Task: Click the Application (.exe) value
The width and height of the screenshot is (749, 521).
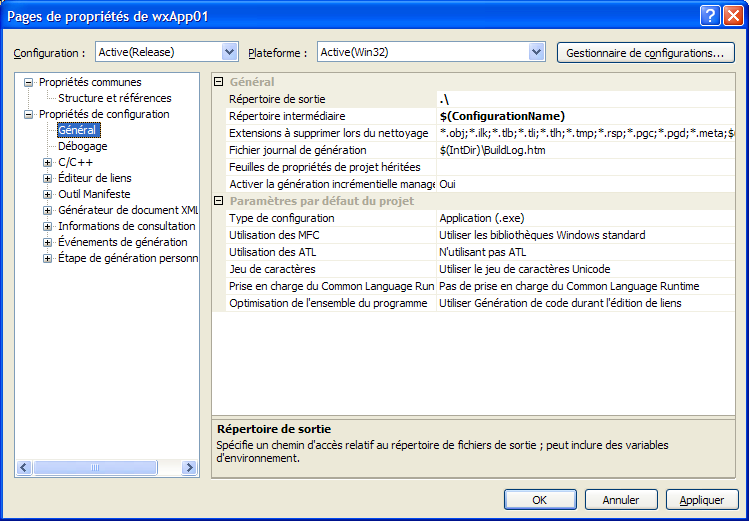Action: coord(586,218)
